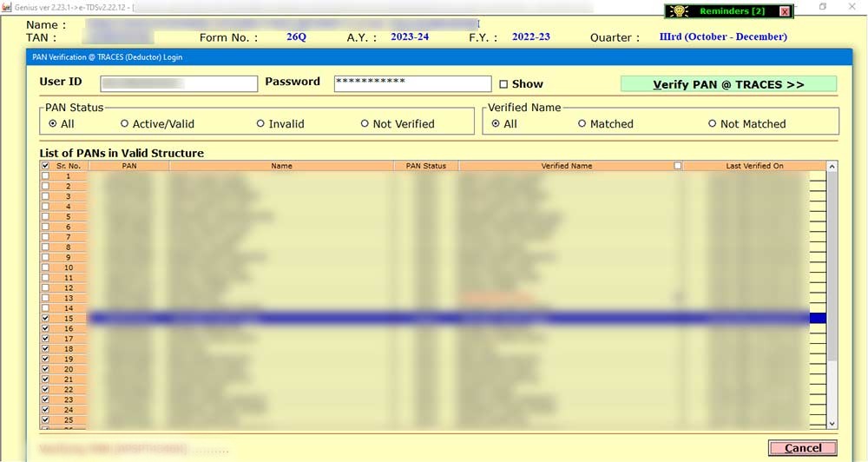Close the Reminders notification box
868x462 pixels.
(x=785, y=11)
